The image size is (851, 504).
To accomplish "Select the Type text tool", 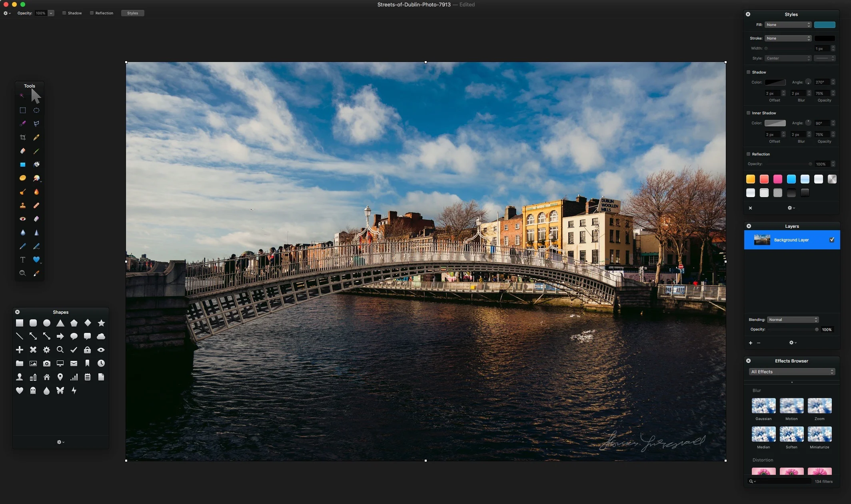I will point(23,260).
